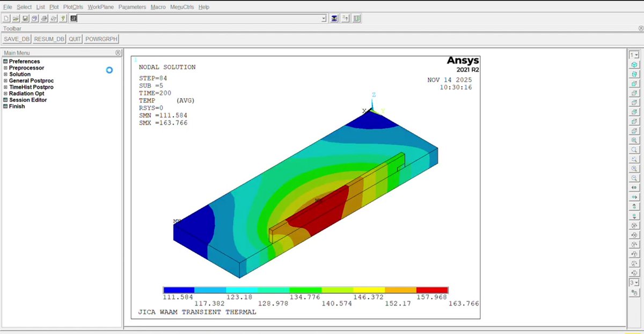This screenshot has width=644, height=334.
Task: Click the 'SMN =111.584' text
Action: coord(163,116)
